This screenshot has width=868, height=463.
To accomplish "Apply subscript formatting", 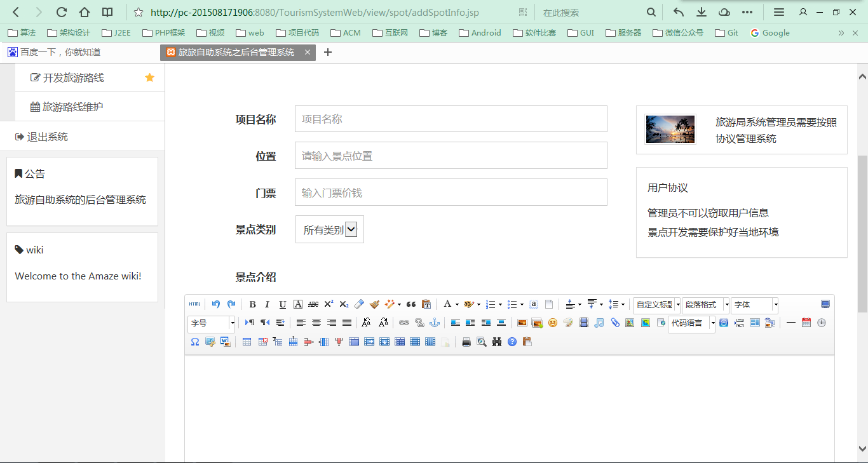I will [x=344, y=304].
